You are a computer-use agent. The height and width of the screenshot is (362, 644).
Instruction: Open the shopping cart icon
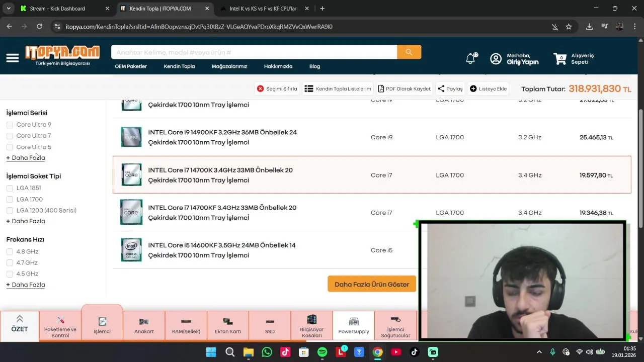point(560,58)
